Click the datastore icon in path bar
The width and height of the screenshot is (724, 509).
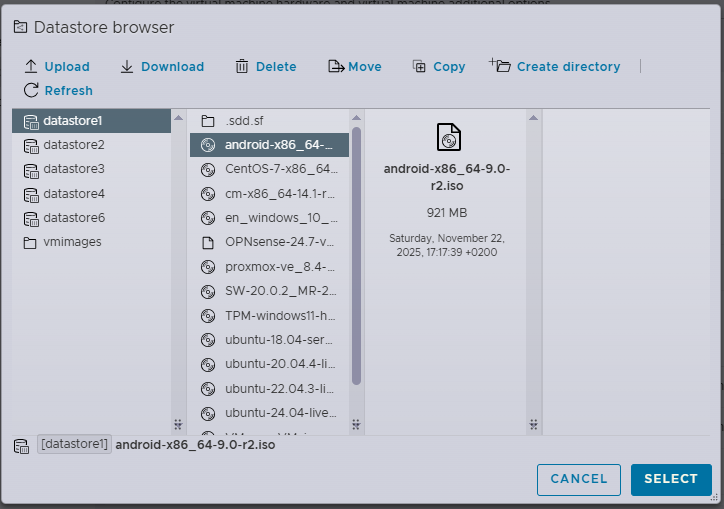[21, 446]
